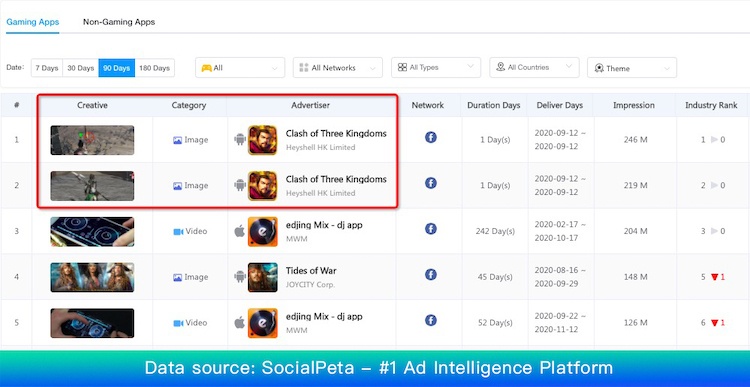Click Image category icon in row 2
Screen dimensions: 750x387
pyautogui.click(x=177, y=186)
